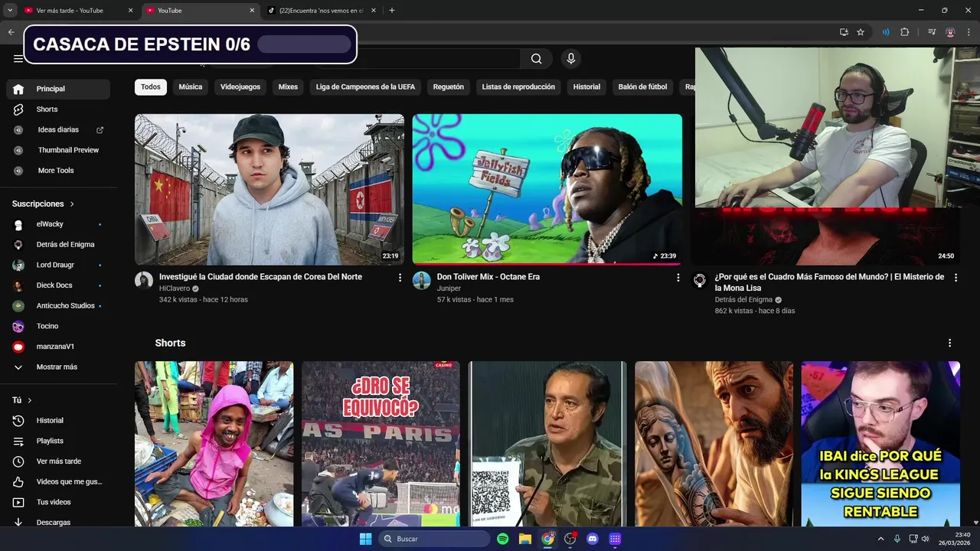Open File Explorer from taskbar
The image size is (980, 551).
[525, 539]
